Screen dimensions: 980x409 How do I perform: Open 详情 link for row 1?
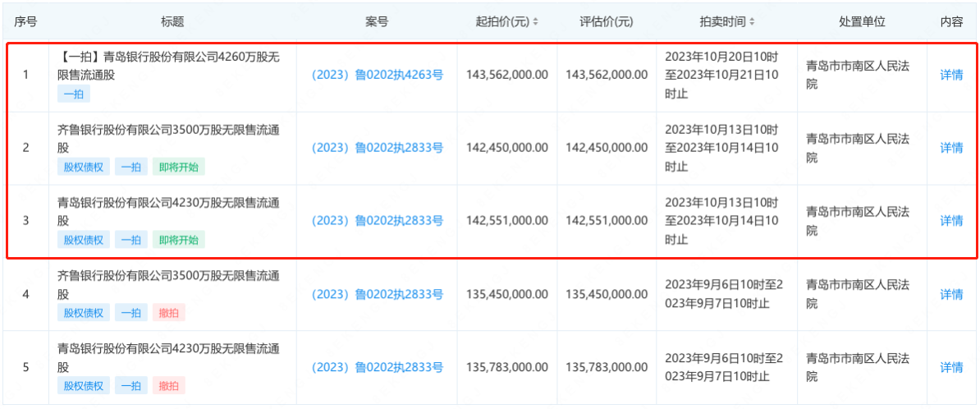(x=951, y=75)
